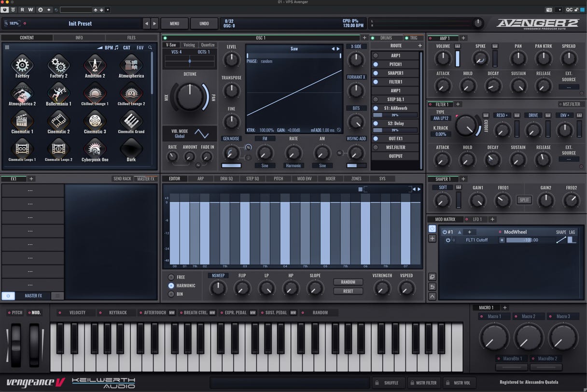Image resolution: width=587 pixels, height=392 pixels.
Task: Toggle the master FX power button
Action: (8, 295)
